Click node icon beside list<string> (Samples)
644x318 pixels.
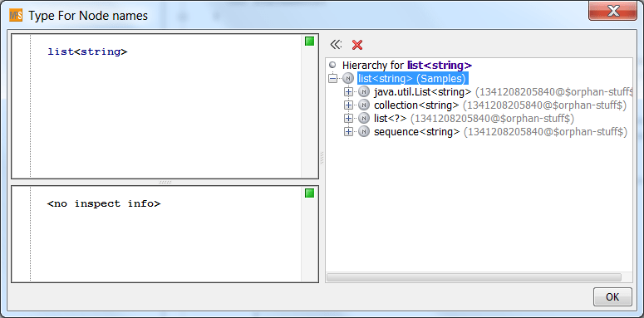point(348,78)
